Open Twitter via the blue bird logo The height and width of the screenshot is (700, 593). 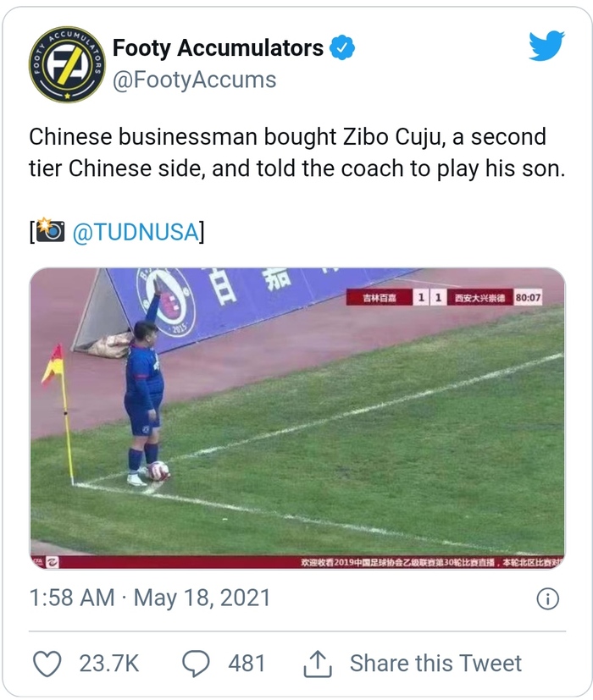tap(546, 46)
